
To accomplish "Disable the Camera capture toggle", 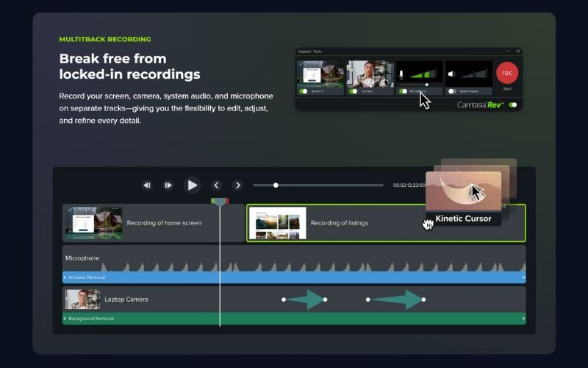I will pyautogui.click(x=354, y=91).
